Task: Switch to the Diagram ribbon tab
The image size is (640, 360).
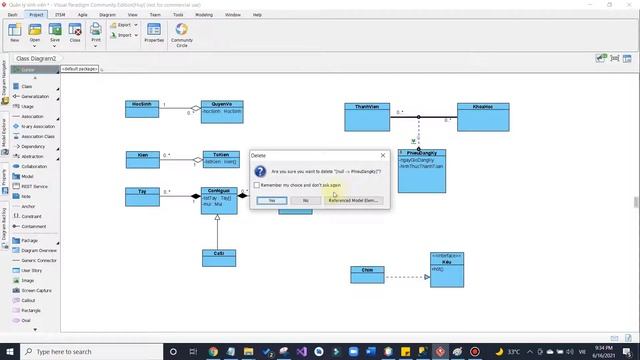Action: point(107,15)
